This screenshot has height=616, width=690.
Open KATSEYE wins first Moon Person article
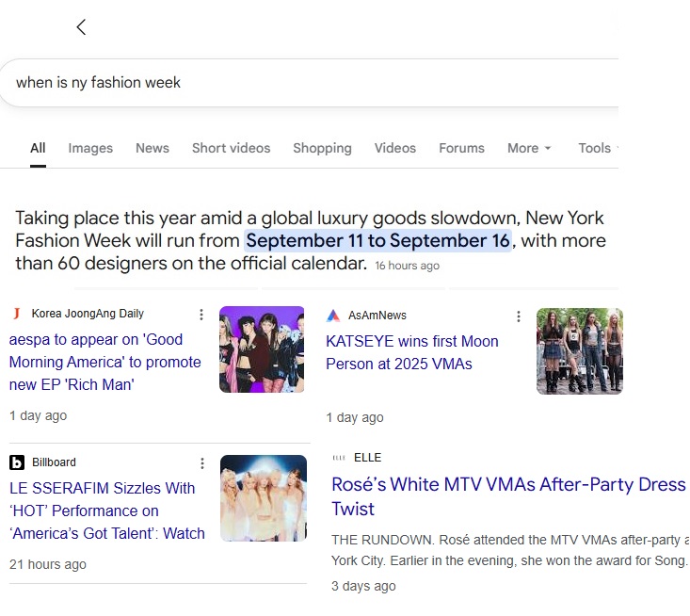tap(412, 352)
